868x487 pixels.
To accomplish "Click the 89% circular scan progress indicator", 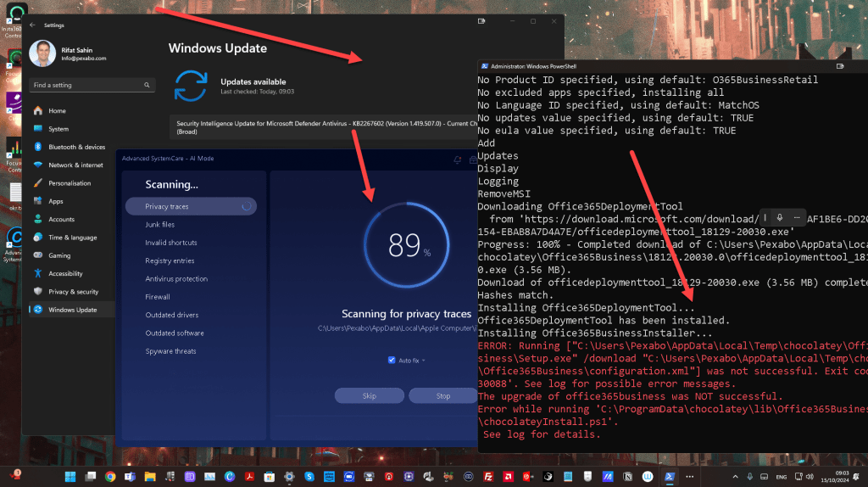I will [x=406, y=245].
